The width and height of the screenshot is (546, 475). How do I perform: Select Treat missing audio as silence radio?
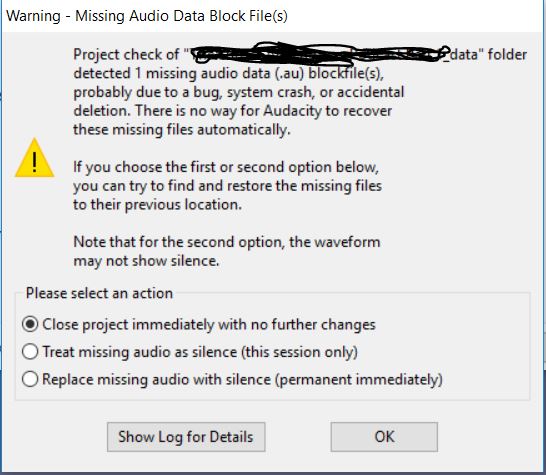30,352
